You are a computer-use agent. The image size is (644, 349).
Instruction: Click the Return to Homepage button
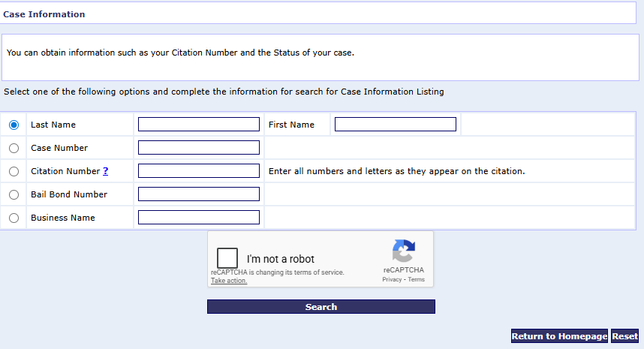coord(559,336)
